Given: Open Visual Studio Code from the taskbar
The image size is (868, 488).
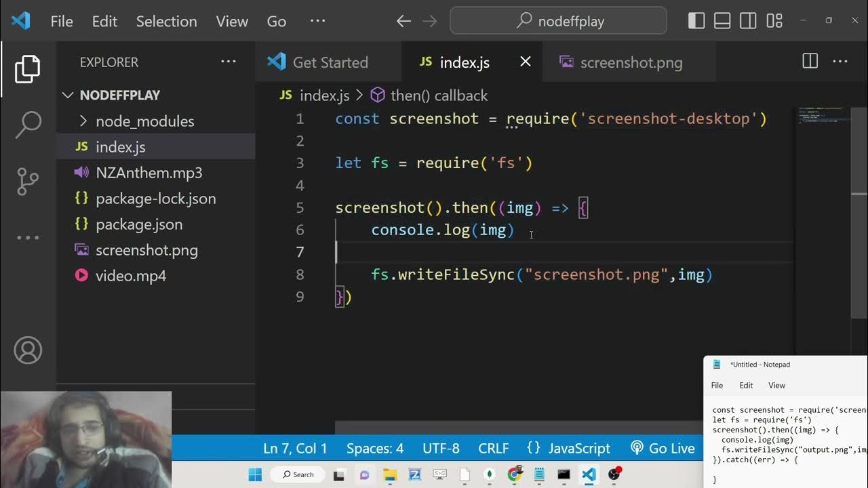Looking at the screenshot, I should point(589,474).
